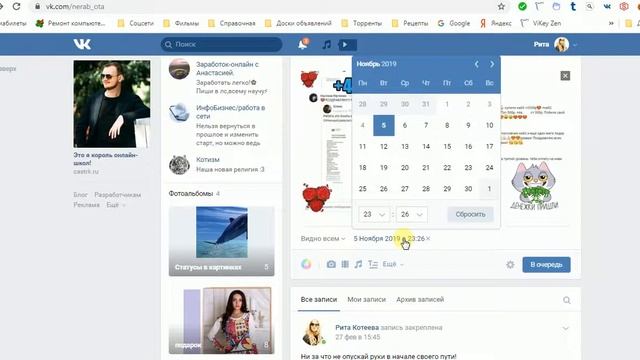Open the Соцсети bookmarks folder
The width and height of the screenshot is (640, 360).
tap(136, 23)
